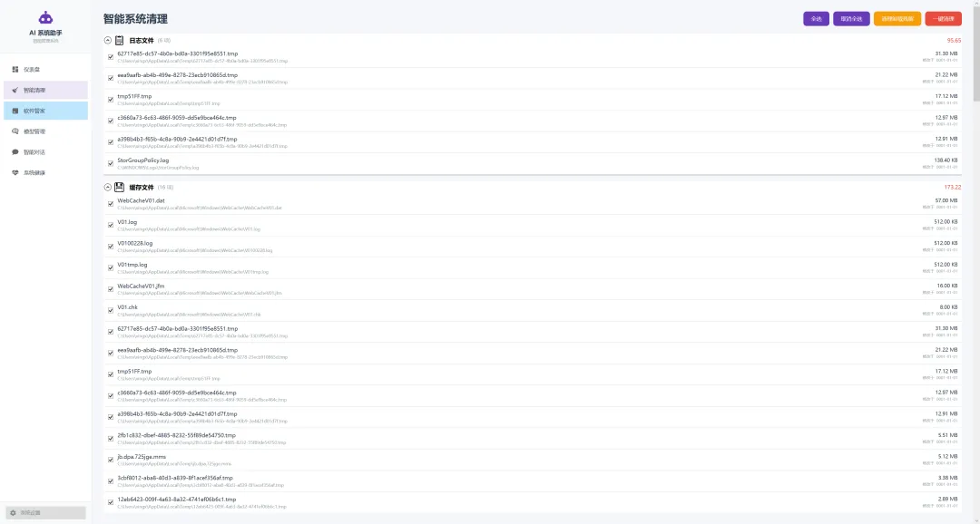Viewport: 980px width, 524px height.
Task: Click the 软件管家 sidebar icon
Action: [x=15, y=111]
